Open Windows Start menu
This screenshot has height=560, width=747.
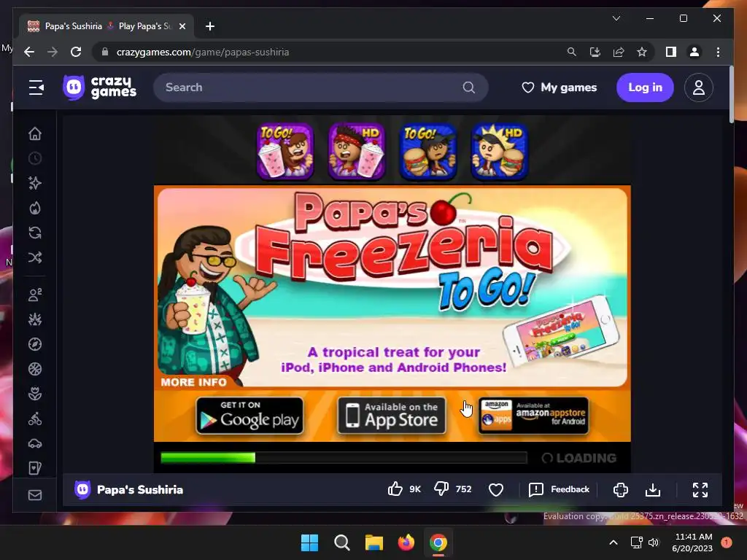point(309,542)
